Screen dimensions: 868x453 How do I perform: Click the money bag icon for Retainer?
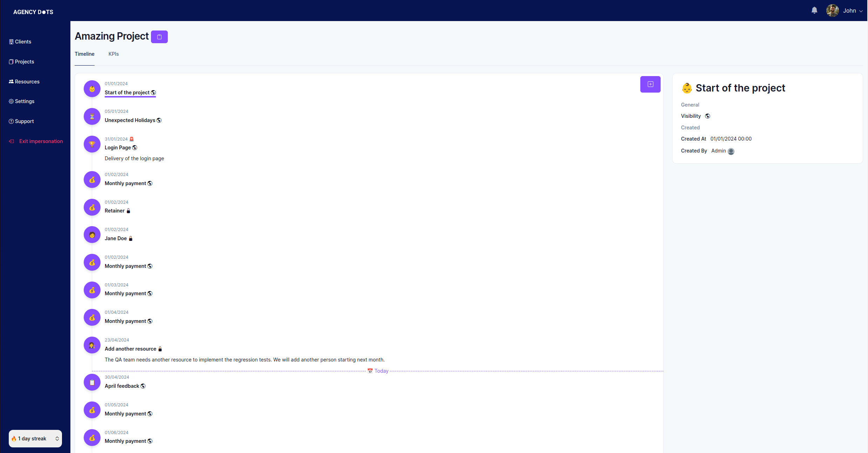(92, 207)
